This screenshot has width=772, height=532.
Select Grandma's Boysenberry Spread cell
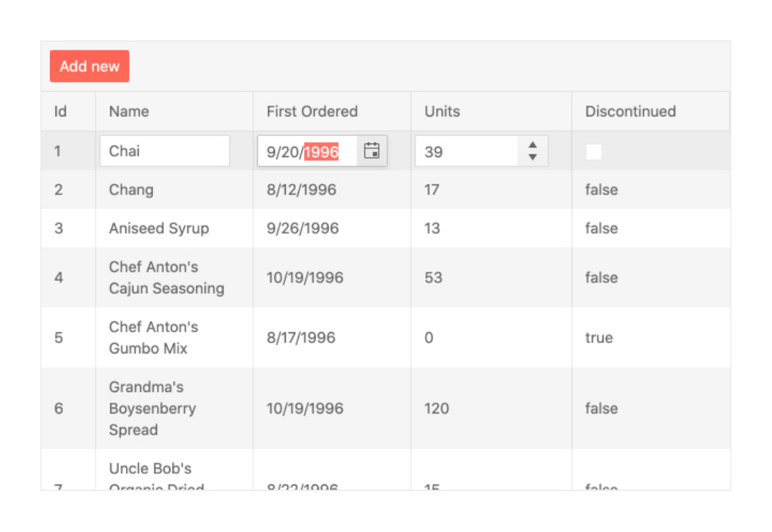coord(152,408)
